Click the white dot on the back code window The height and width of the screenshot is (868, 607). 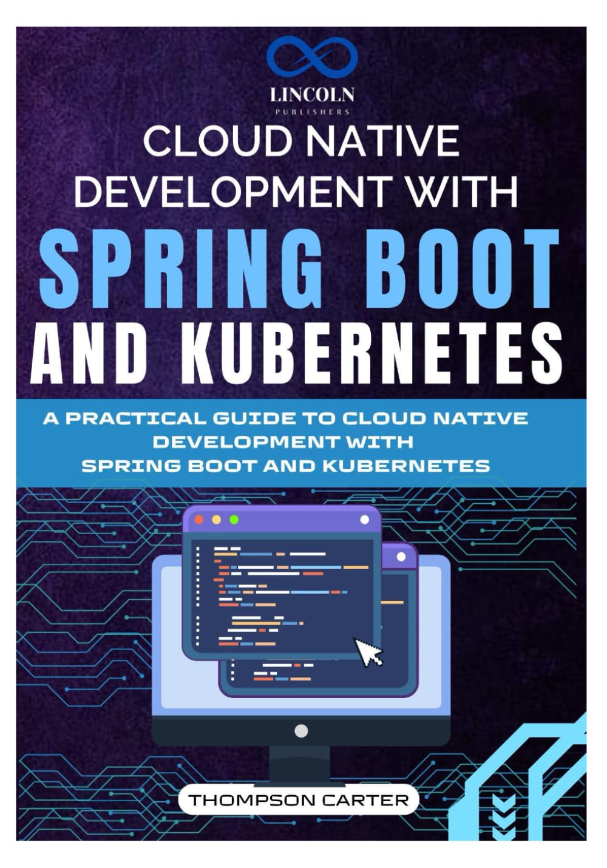tap(401, 557)
